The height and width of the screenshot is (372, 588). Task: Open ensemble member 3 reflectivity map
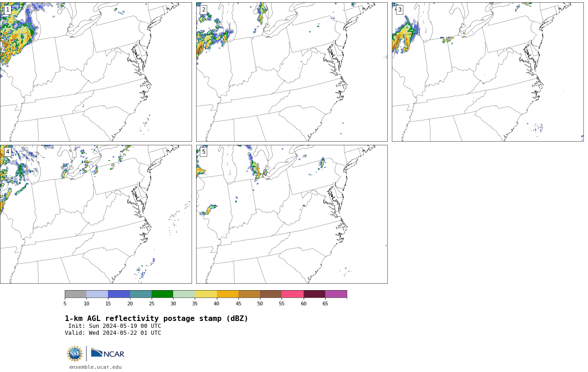(487, 72)
